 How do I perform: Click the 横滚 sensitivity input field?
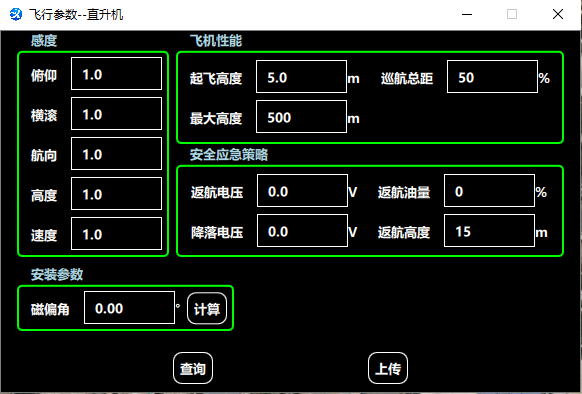(x=116, y=114)
